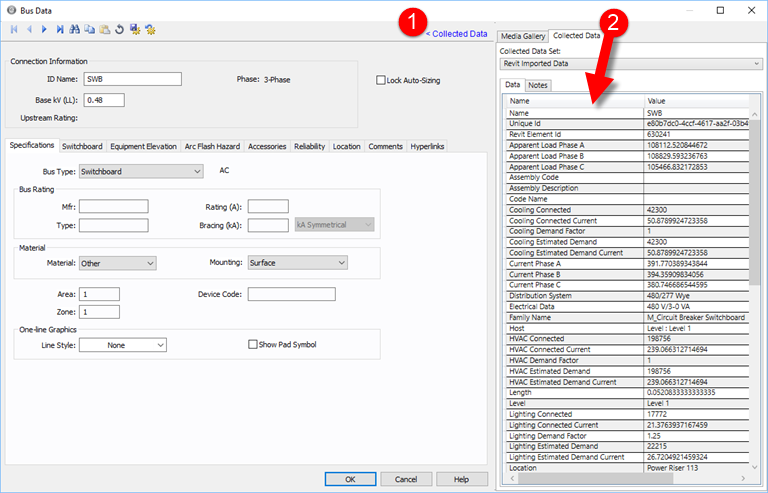Click the previous record arrow
The width and height of the screenshot is (768, 493).
[x=29, y=30]
